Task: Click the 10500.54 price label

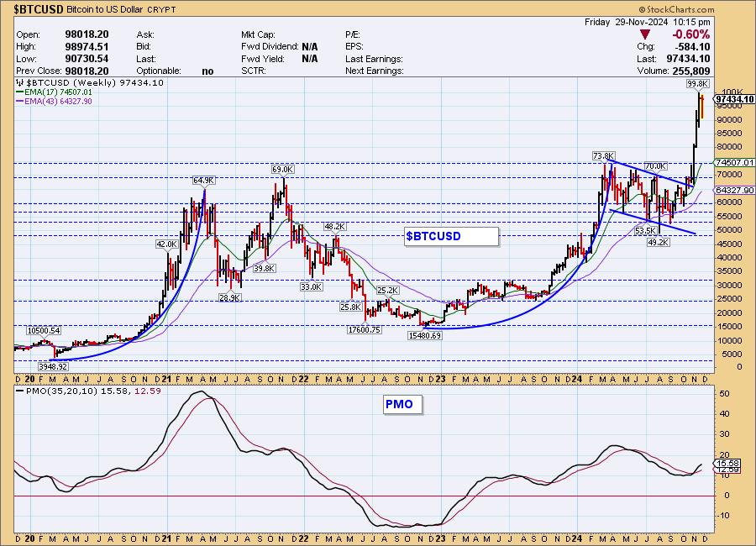Action: [44, 331]
